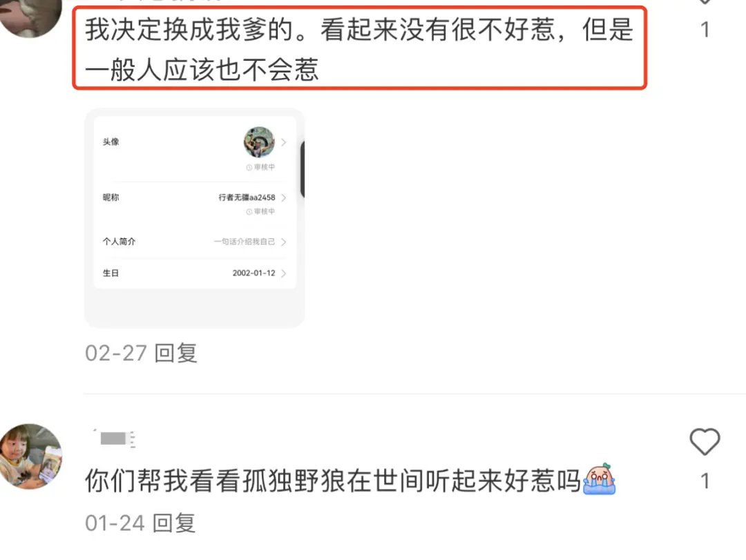Screen dimensions: 746x560
Task: Open the first commenter's avatar at top
Action: coord(30,17)
